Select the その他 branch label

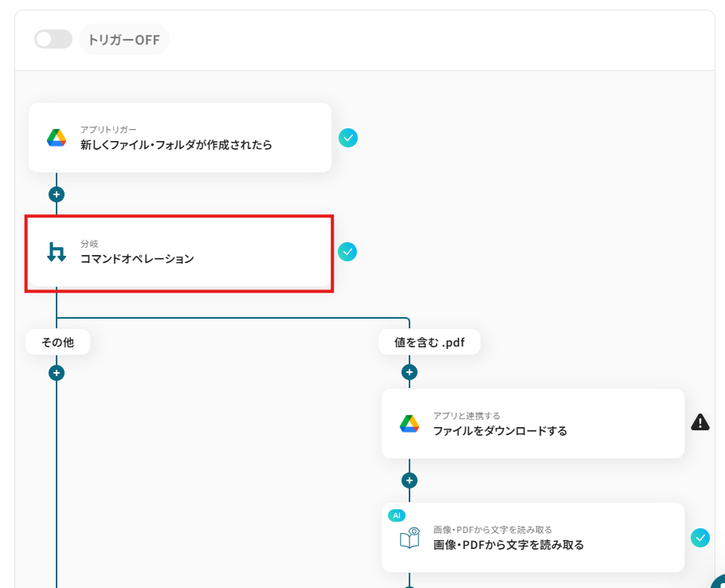58,342
